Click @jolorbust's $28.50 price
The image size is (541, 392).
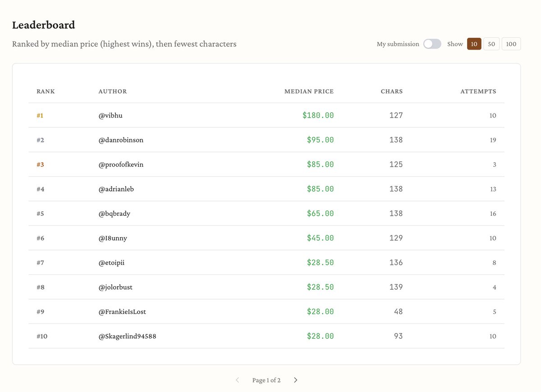click(321, 287)
